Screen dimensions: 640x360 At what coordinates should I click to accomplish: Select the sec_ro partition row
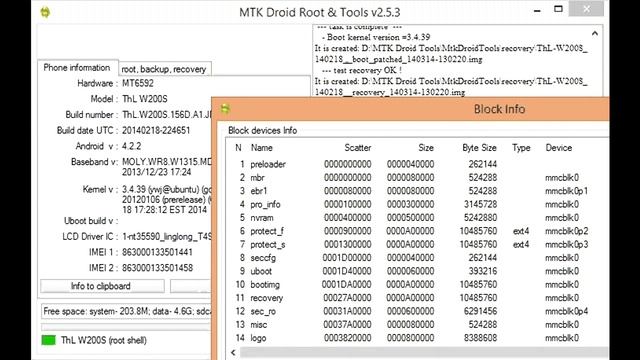416,311
